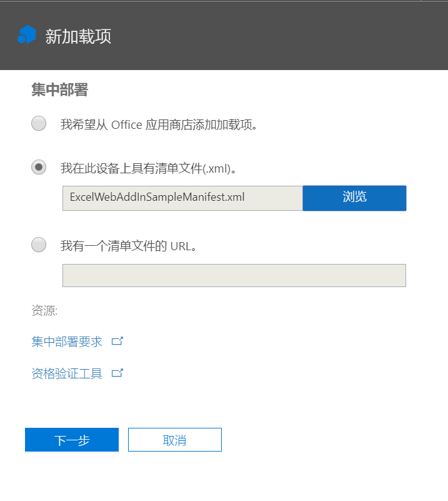Select the 我有一个清单文件的 URL option
The width and height of the screenshot is (448, 501).
38,245
